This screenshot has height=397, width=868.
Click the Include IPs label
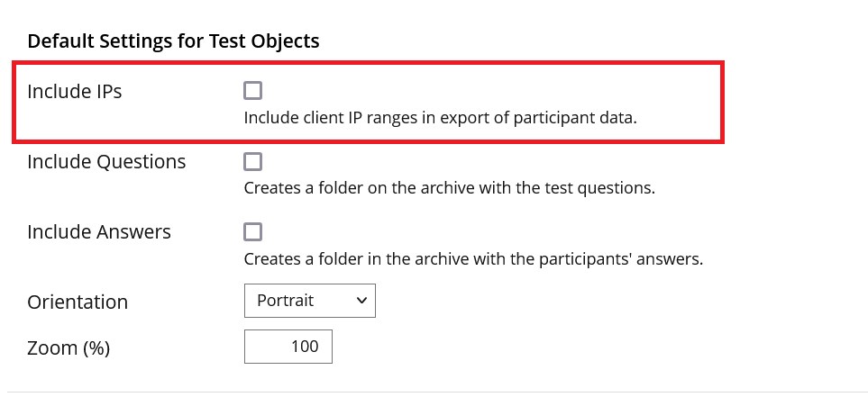pyautogui.click(x=75, y=91)
